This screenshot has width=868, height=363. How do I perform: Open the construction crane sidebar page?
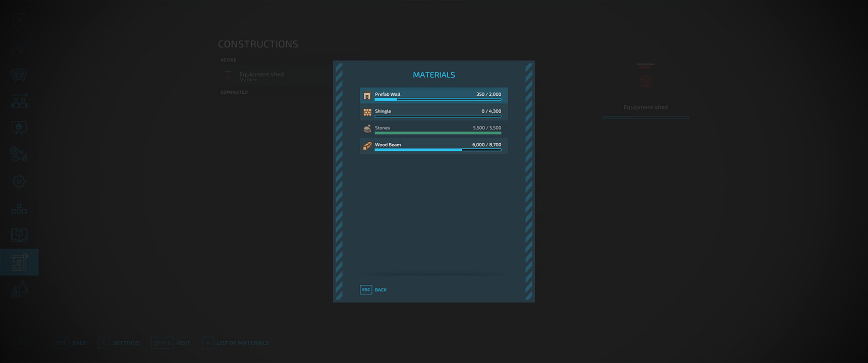(19, 262)
